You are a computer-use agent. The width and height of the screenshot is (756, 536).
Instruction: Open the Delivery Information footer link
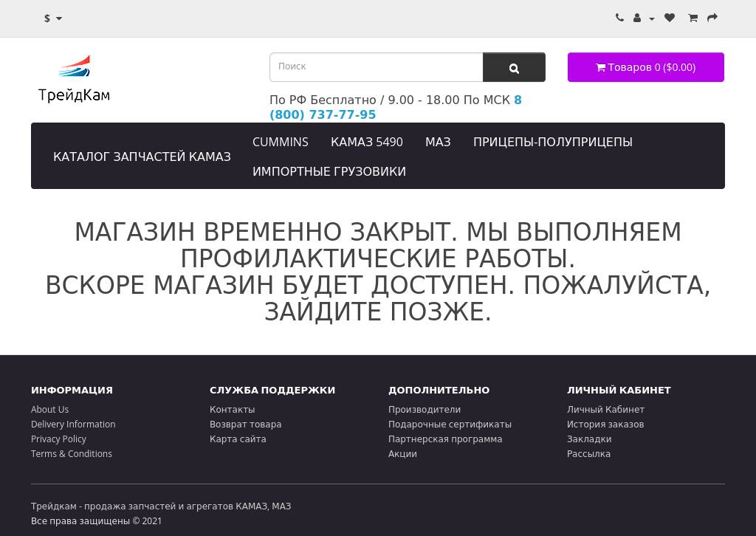tap(73, 424)
